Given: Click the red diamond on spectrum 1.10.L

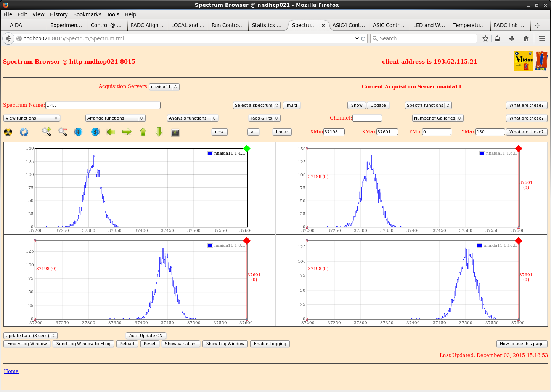Looking at the screenshot, I should [519, 241].
